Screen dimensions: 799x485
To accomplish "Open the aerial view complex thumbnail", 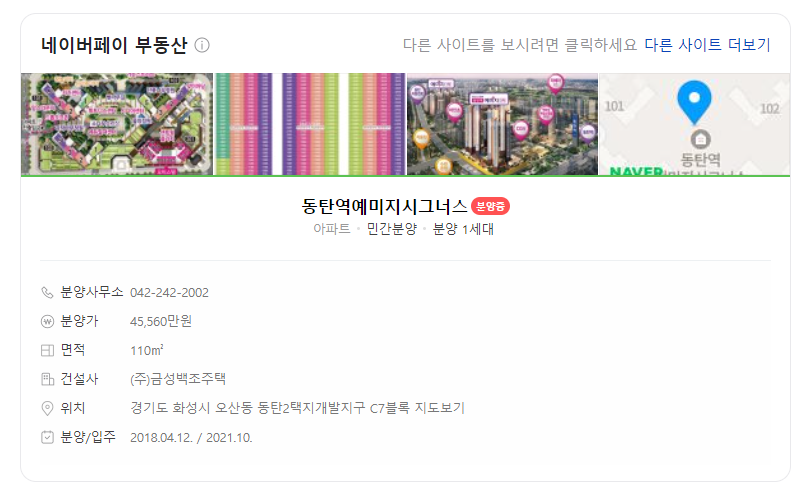I will click(502, 124).
